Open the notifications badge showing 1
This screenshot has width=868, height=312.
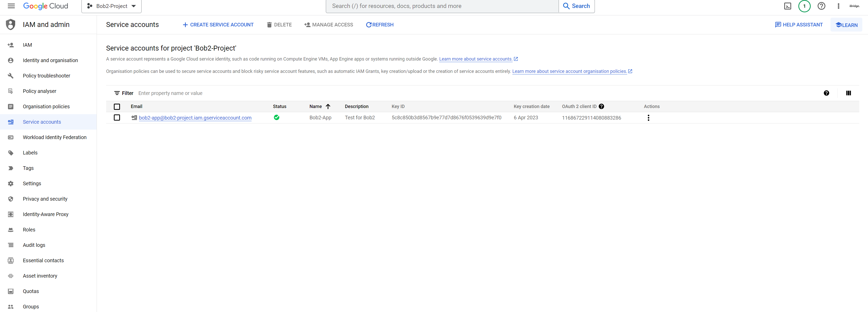[804, 6]
